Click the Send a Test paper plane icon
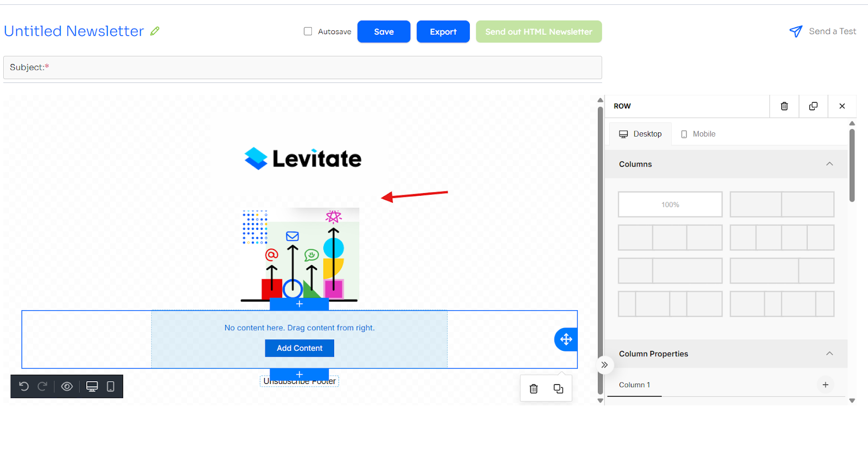This screenshot has width=868, height=449. [x=795, y=31]
